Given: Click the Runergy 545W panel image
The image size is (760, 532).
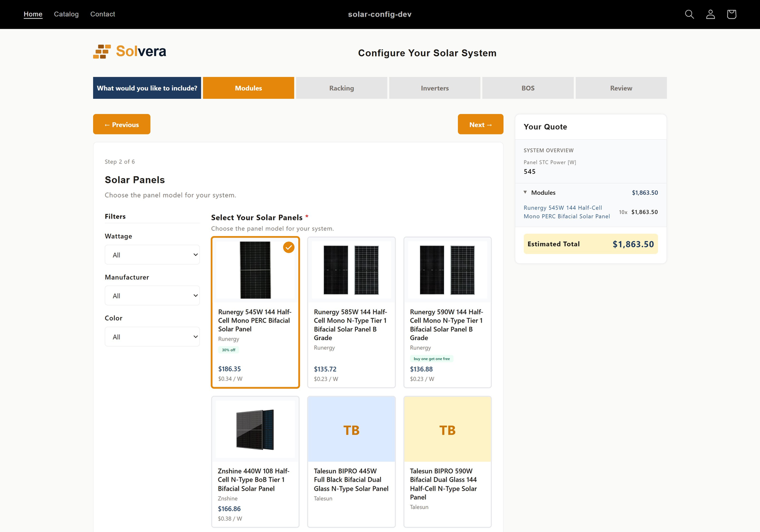Looking at the screenshot, I should (255, 270).
